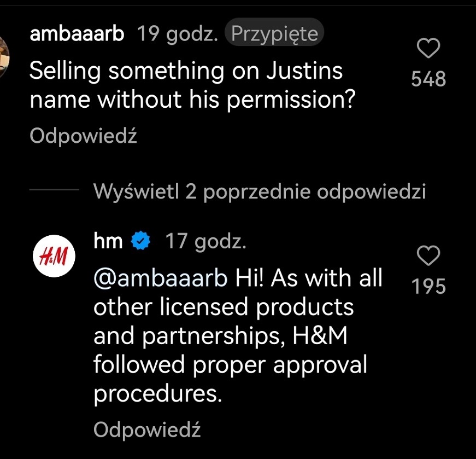View the 548 likes count

(x=428, y=80)
